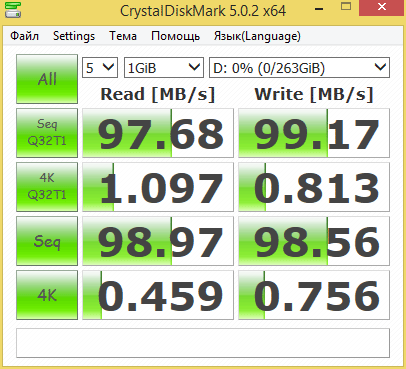The height and width of the screenshot is (369, 406).
Task: Select the 4K Q32T1 write value 0.813
Action: [x=314, y=187]
